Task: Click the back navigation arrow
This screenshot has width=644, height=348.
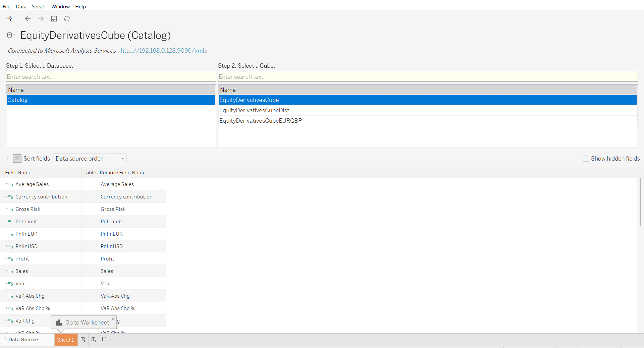Action: pyautogui.click(x=28, y=19)
